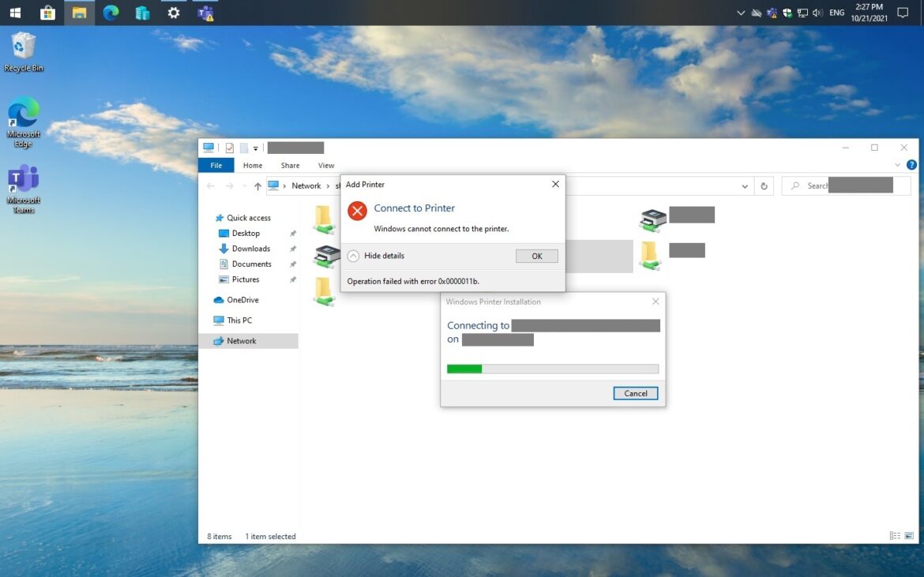Open OneDrive from the navigation pane

click(x=242, y=300)
